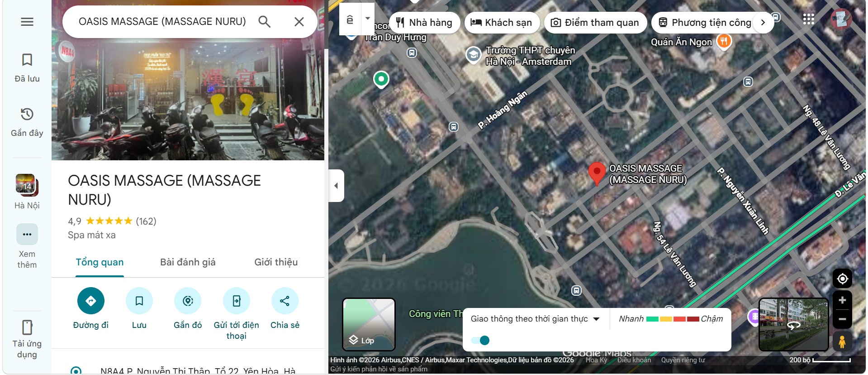The width and height of the screenshot is (868, 375).
Task: Show more category chips with the chevron
Action: coord(763,22)
